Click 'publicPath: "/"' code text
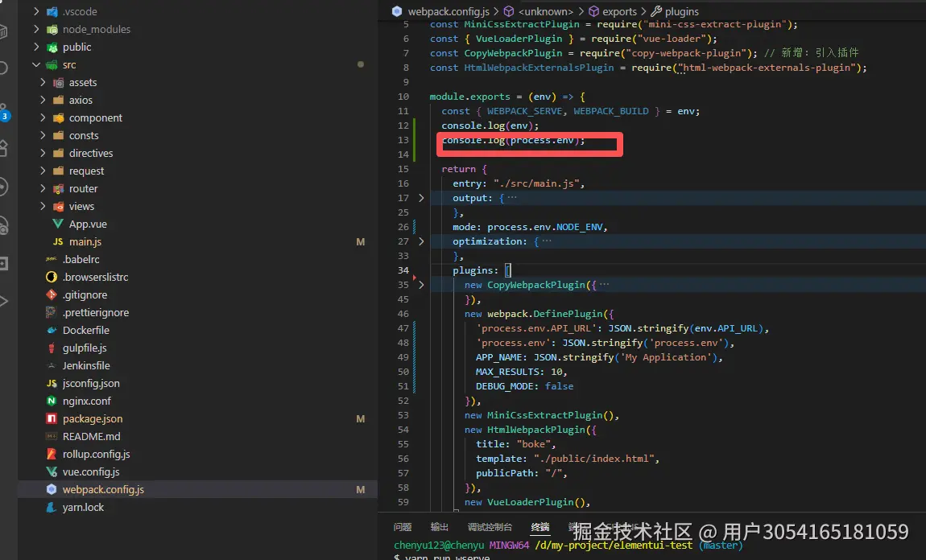 [521, 473]
